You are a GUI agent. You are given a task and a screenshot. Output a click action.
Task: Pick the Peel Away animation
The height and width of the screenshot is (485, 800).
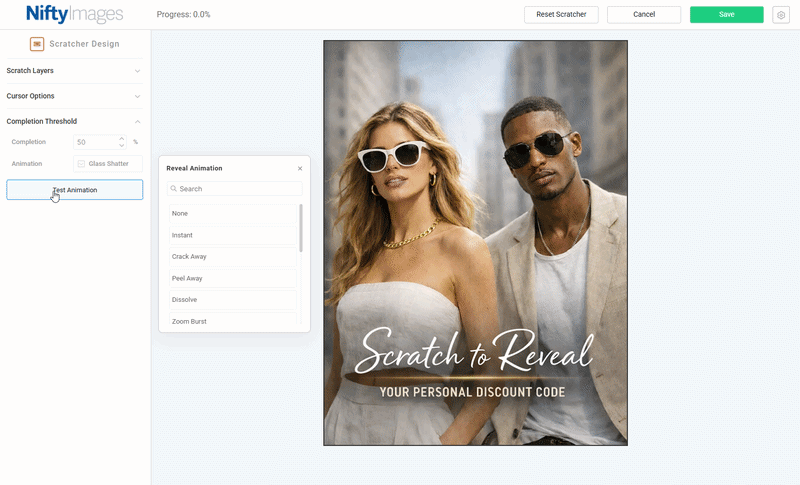pos(232,278)
